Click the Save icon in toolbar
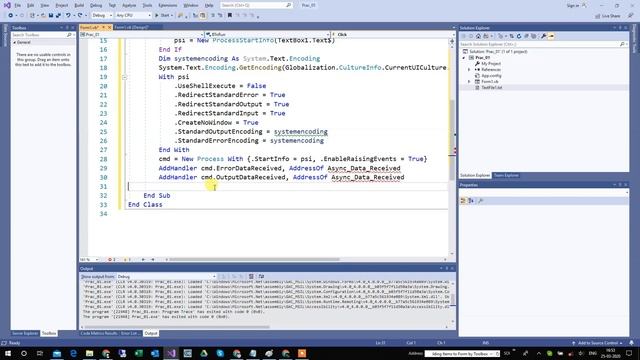Screen dimensions: 640x360 [x=51, y=15]
